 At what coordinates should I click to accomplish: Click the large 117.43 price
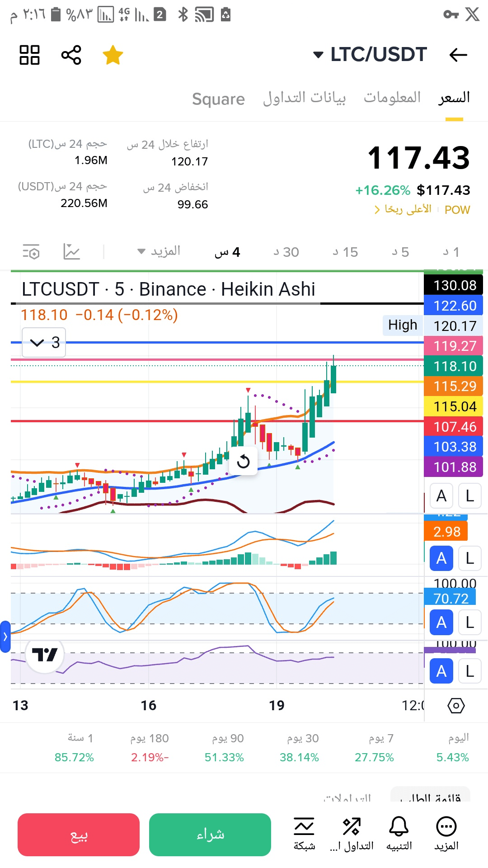[x=418, y=158]
